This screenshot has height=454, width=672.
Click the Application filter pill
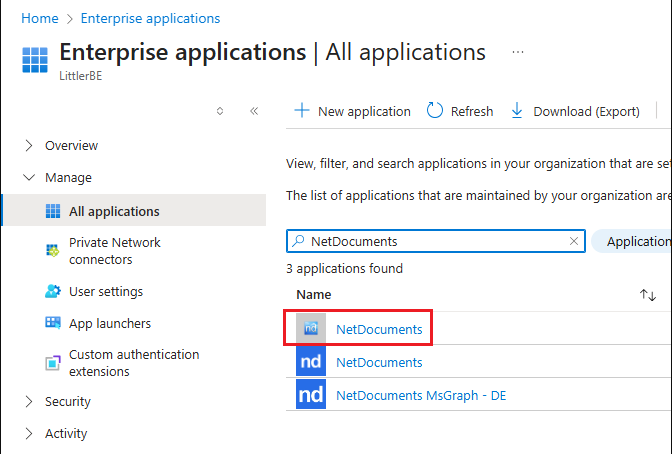pos(632,241)
